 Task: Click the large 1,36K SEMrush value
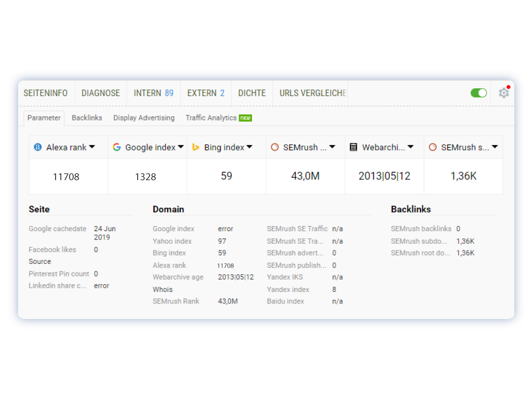[x=463, y=176]
